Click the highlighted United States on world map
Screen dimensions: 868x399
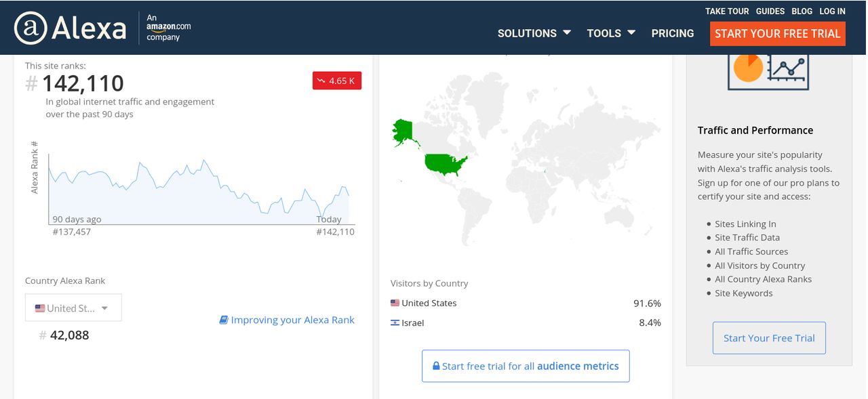(x=446, y=165)
